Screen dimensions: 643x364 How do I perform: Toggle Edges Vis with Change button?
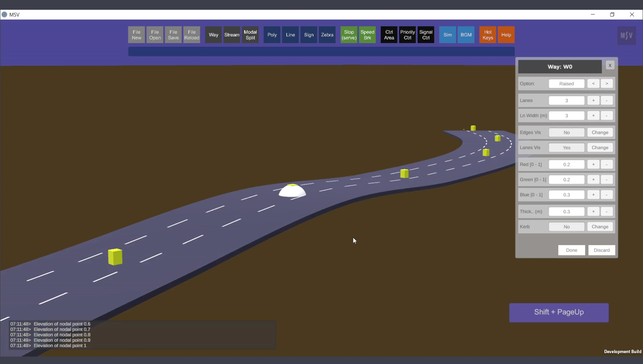point(600,132)
